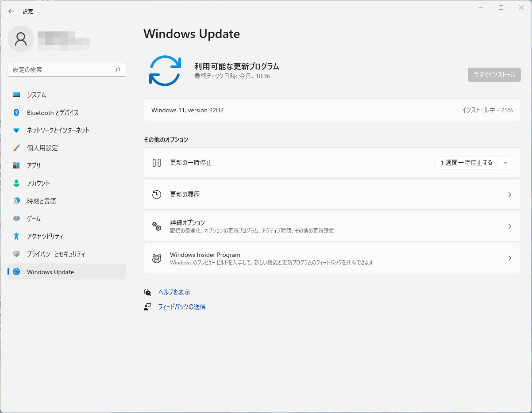This screenshot has width=532, height=413.
Task: Click the Windows Update sidebar icon
Action: (16, 272)
